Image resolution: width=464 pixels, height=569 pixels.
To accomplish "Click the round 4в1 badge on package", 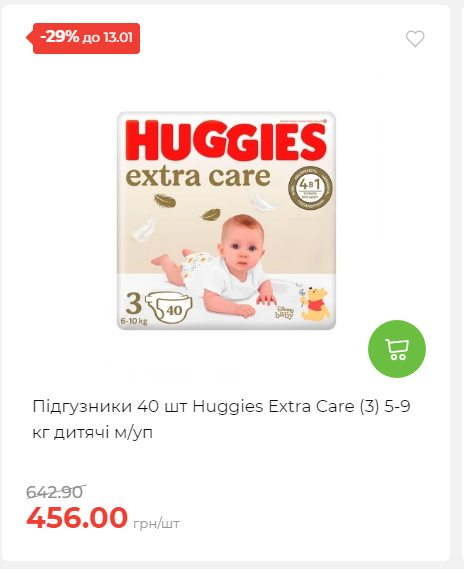I will click(310, 189).
